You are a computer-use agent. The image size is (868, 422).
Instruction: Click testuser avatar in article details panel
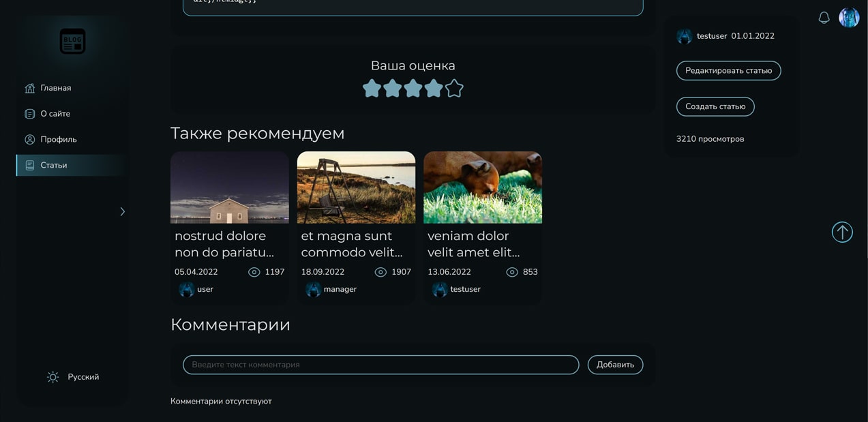point(685,36)
